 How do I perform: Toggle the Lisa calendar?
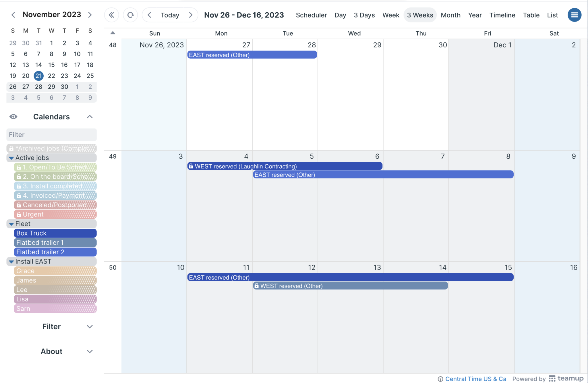[55, 299]
